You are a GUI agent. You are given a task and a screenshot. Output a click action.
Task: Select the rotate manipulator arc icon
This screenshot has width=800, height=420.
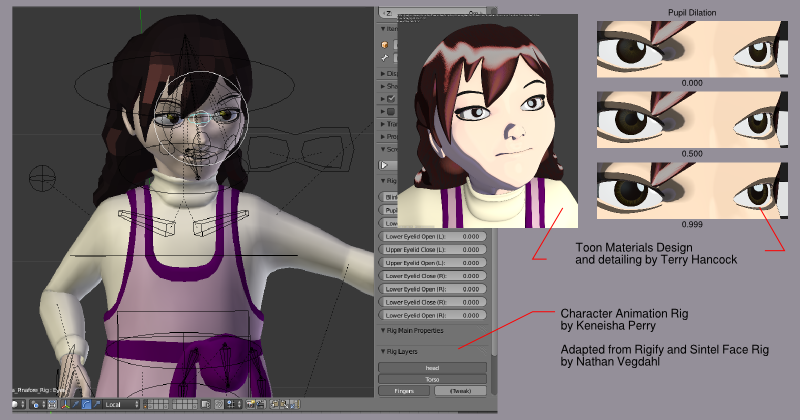click(x=86, y=404)
